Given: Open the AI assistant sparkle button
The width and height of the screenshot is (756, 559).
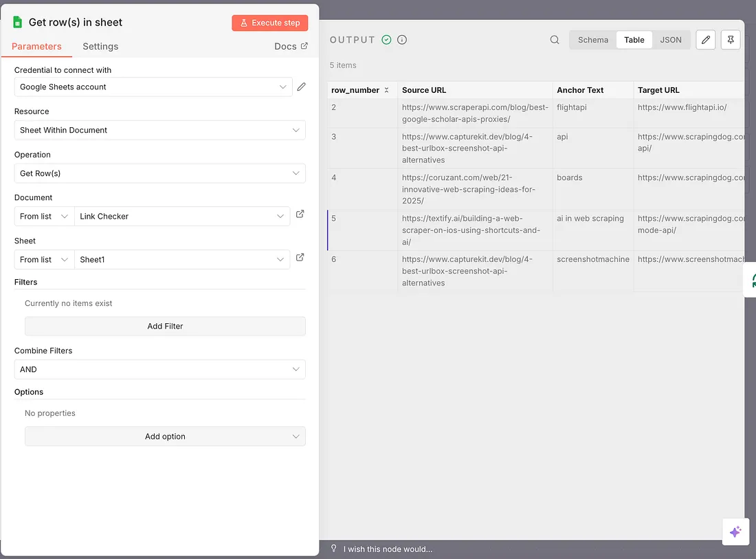Looking at the screenshot, I should pyautogui.click(x=735, y=531).
